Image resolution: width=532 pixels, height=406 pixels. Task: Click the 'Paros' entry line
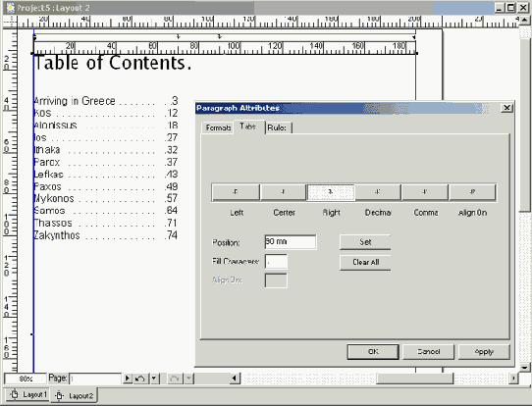(106, 162)
